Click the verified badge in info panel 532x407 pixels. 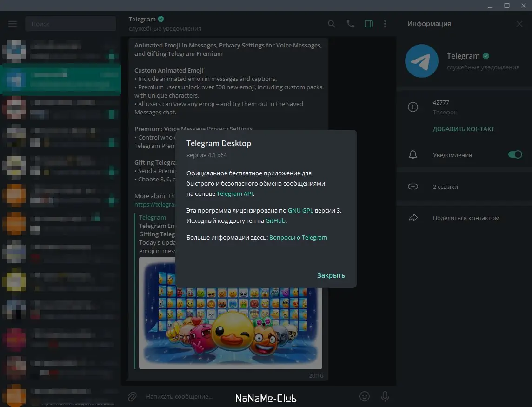pos(486,56)
